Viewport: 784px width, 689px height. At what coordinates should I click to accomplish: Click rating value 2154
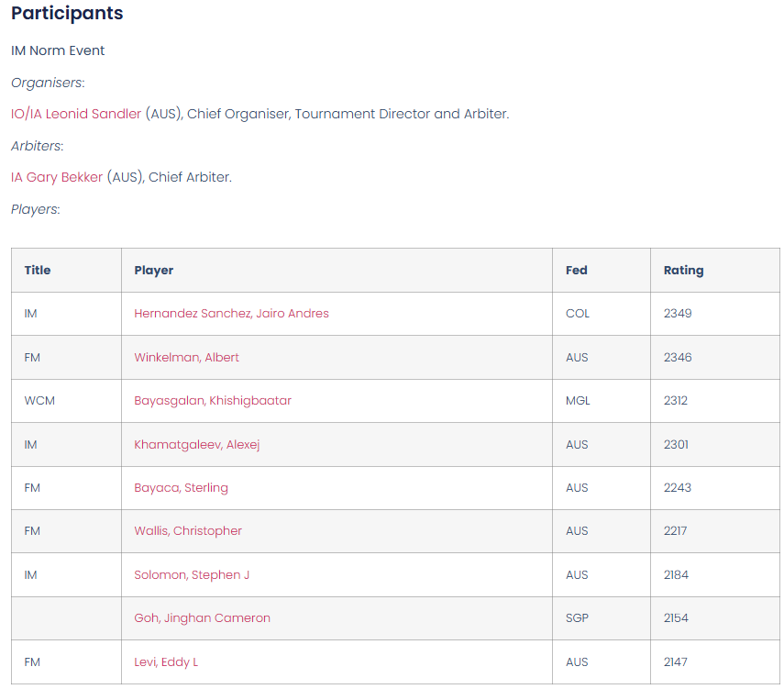(x=676, y=618)
